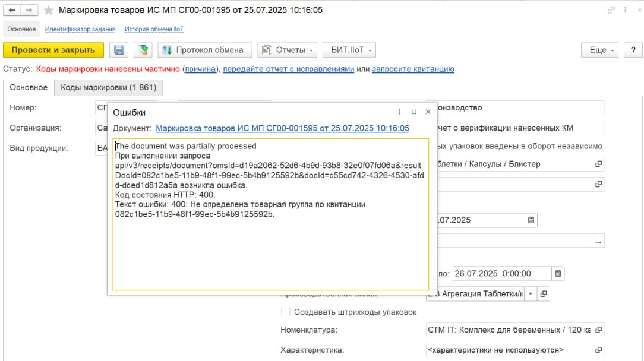
Task: Add document to favorites with star icon
Action: click(48, 10)
